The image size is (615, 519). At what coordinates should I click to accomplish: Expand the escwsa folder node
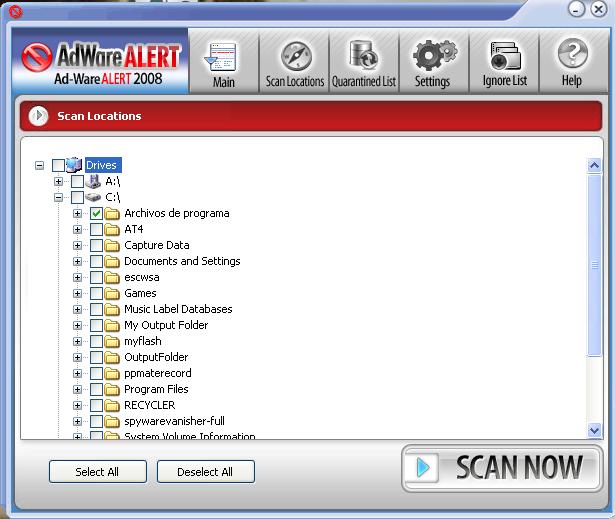pos(78,277)
